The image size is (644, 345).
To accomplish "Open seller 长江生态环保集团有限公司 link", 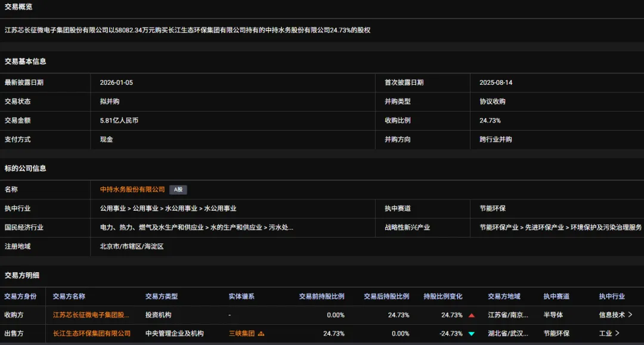I will [x=92, y=334].
